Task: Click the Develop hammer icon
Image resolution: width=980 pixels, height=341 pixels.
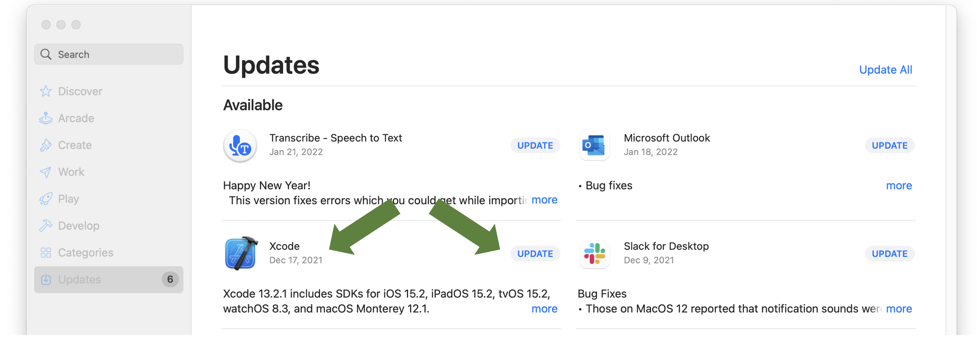Action: point(46,225)
